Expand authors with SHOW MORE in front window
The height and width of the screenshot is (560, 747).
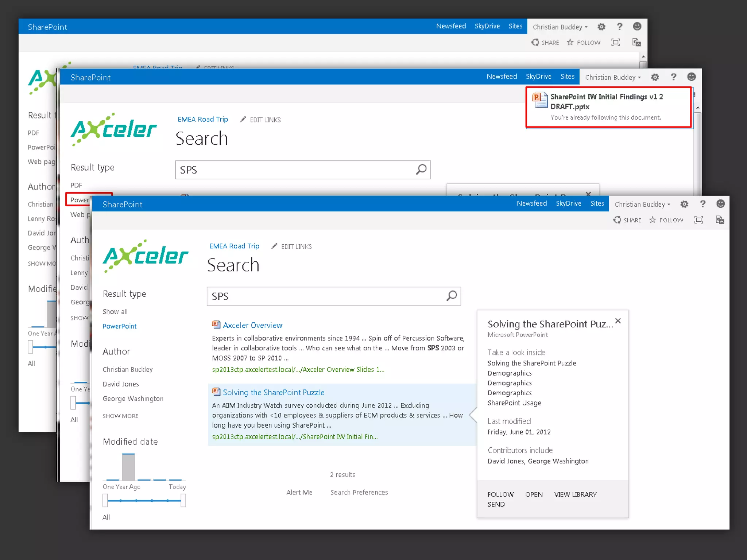pos(120,416)
